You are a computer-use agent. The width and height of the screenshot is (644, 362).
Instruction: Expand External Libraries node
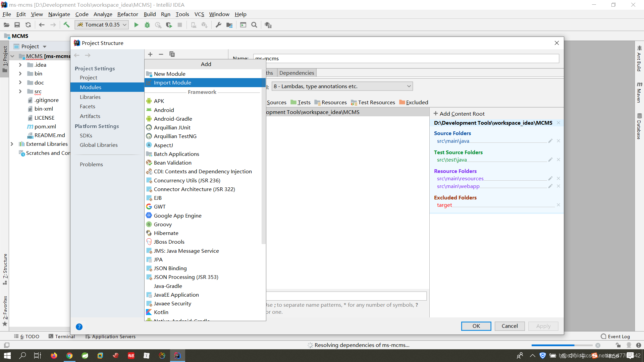12,144
